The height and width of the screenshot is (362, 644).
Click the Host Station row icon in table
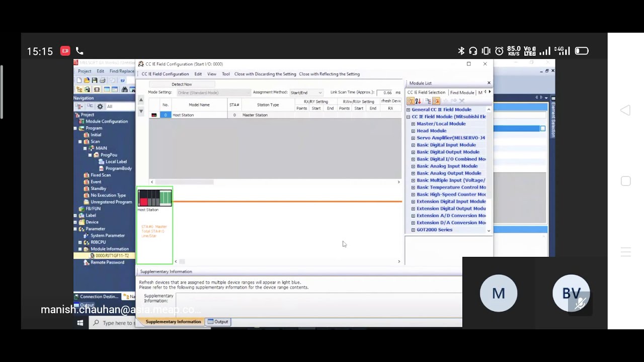(x=154, y=115)
